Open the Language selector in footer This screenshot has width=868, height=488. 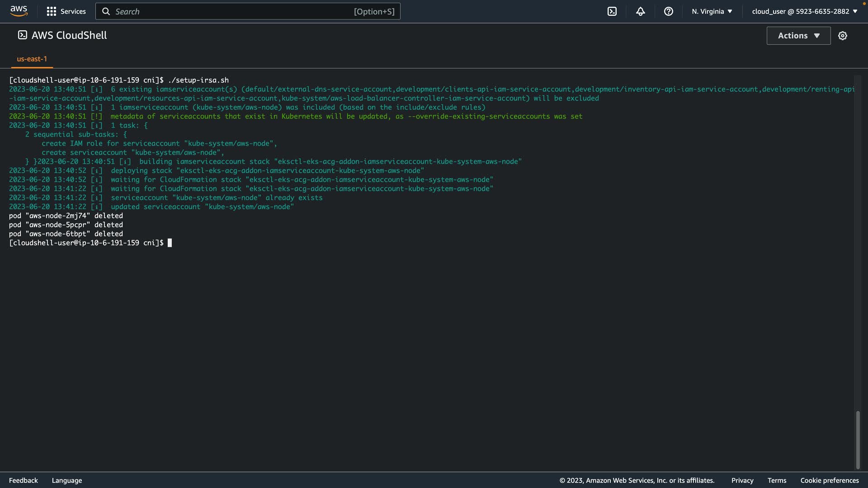pos(67,480)
